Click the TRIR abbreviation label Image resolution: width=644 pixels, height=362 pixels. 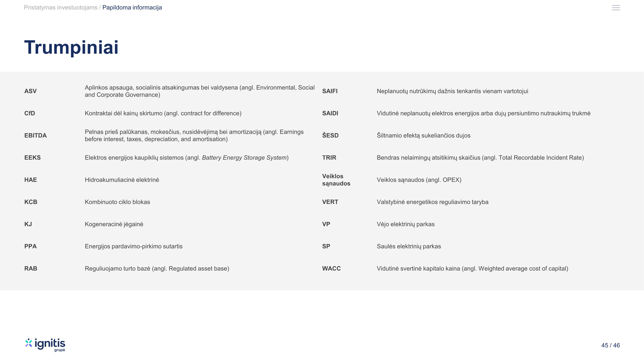click(x=329, y=158)
